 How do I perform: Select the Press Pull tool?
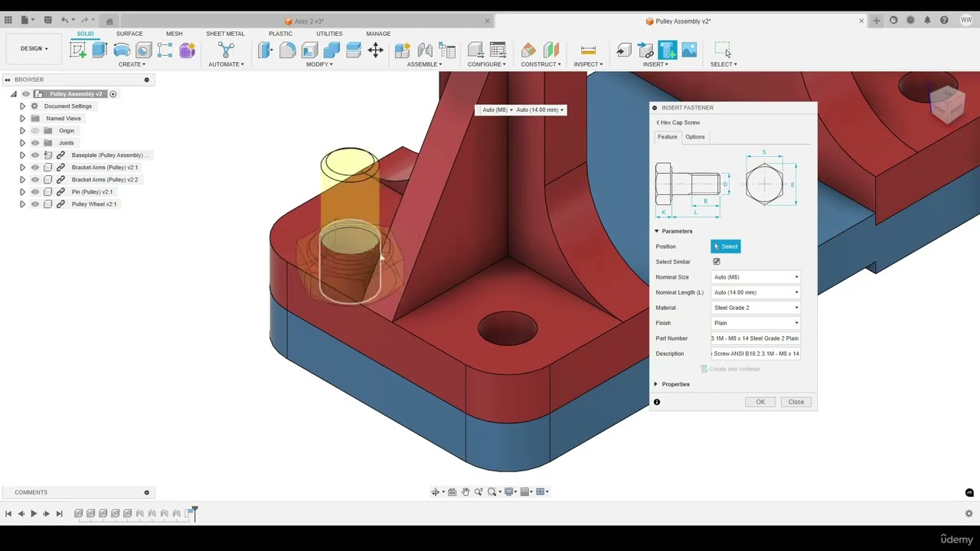[265, 51]
